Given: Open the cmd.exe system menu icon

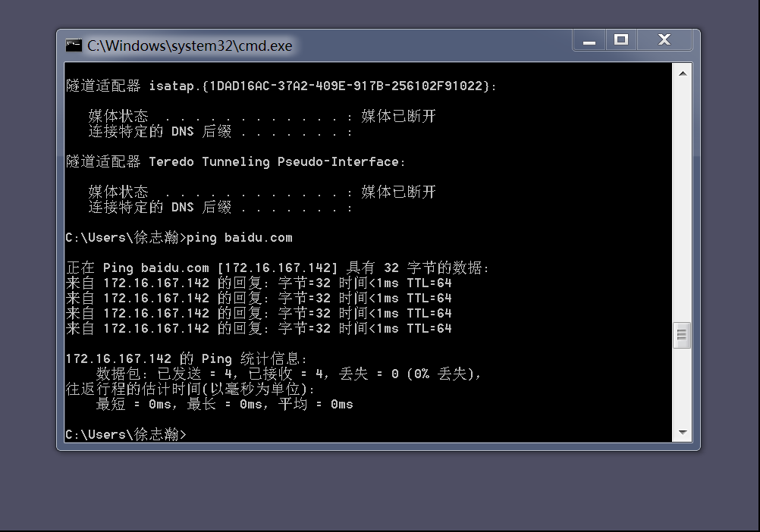Looking at the screenshot, I should point(74,45).
